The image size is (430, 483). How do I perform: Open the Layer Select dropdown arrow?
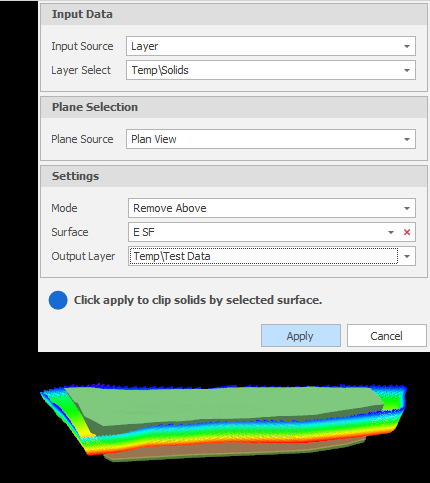click(x=407, y=70)
